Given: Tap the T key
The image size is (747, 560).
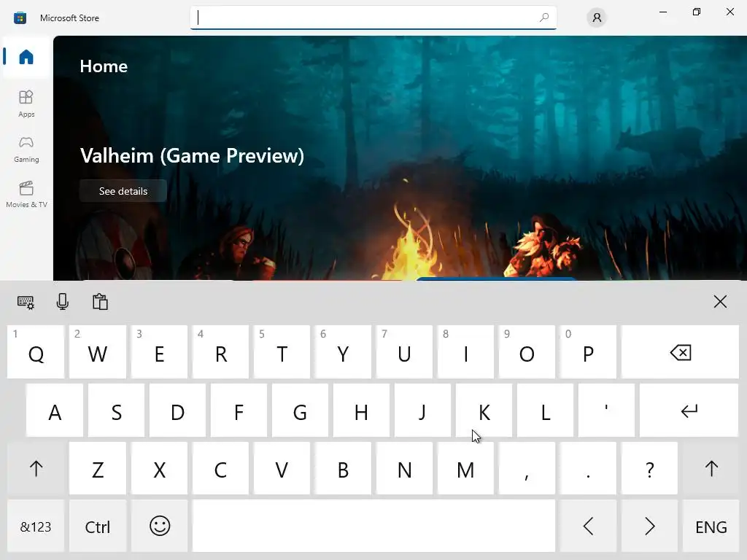Looking at the screenshot, I should pos(282,352).
